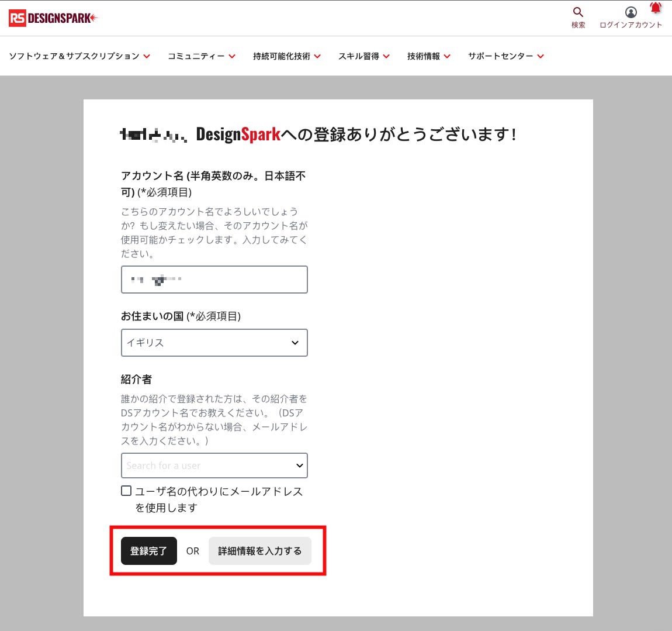Click chevron next to コミュニティー
This screenshot has width=672, height=631.
[232, 56]
